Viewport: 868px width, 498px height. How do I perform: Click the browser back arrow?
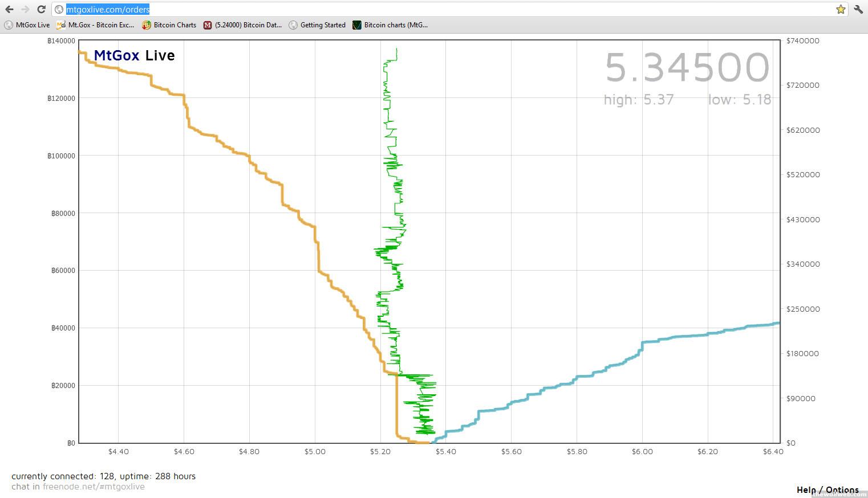pyautogui.click(x=9, y=9)
